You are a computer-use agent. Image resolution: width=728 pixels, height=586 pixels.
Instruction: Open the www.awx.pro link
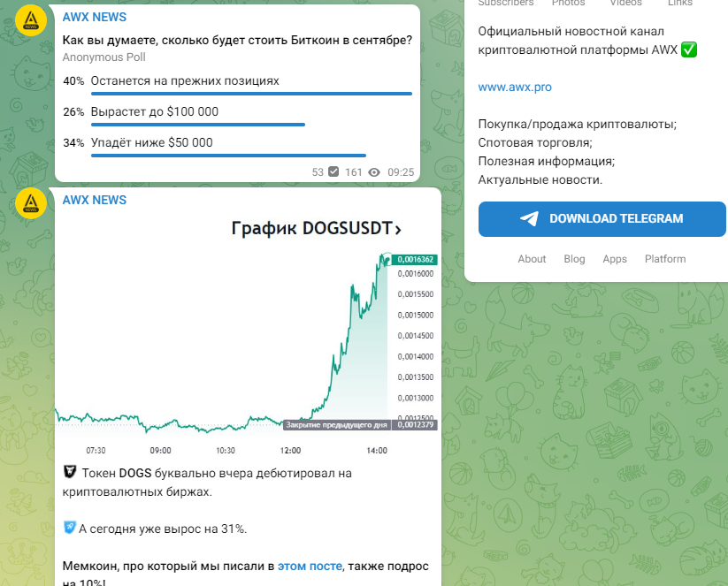click(x=515, y=88)
